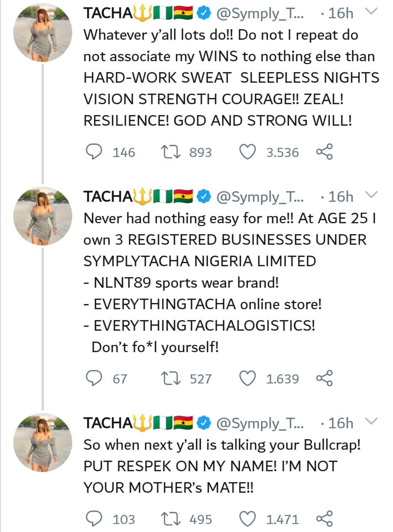Share the PUT RESPEK ON MY NAME tweet
This screenshot has width=393, height=532.
tap(324, 519)
